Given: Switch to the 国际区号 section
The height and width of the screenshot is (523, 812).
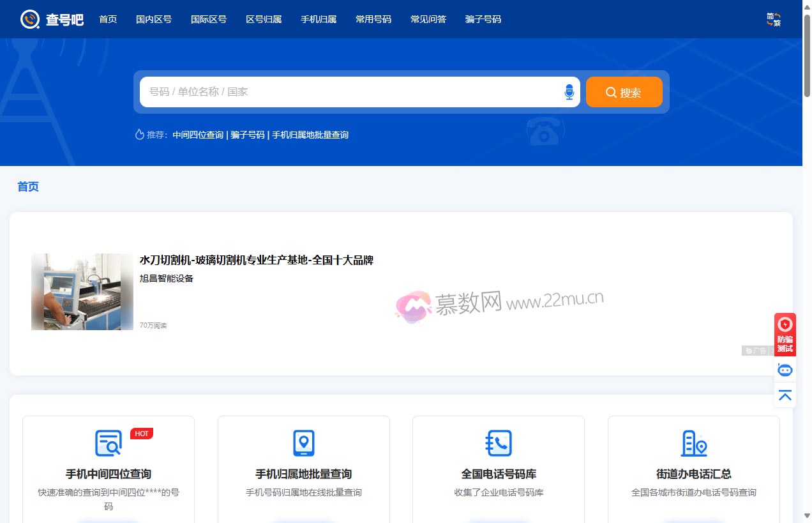Looking at the screenshot, I should pos(209,19).
